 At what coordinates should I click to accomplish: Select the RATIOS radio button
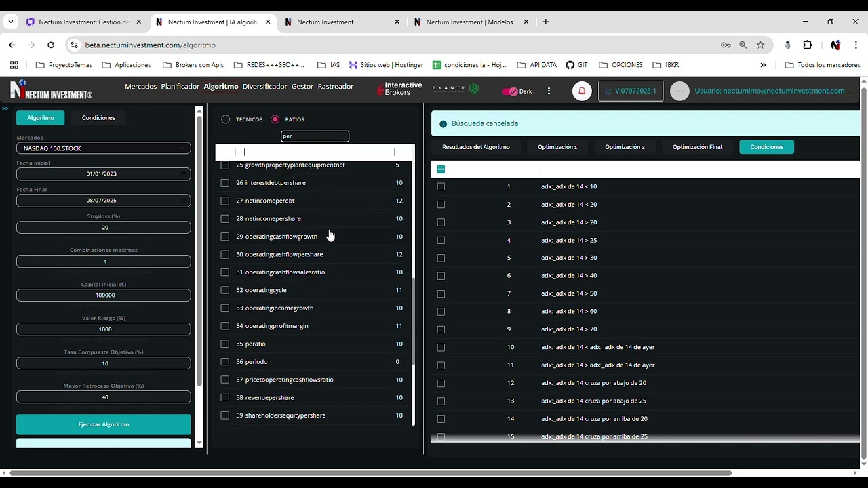point(275,119)
